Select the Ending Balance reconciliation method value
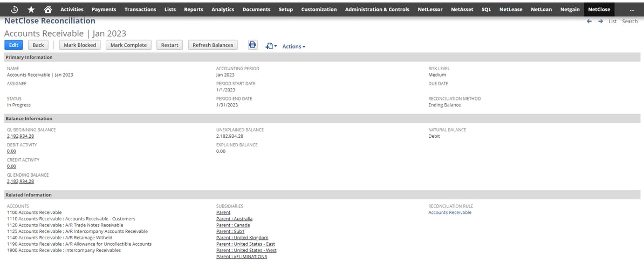644x262 pixels. click(444, 105)
